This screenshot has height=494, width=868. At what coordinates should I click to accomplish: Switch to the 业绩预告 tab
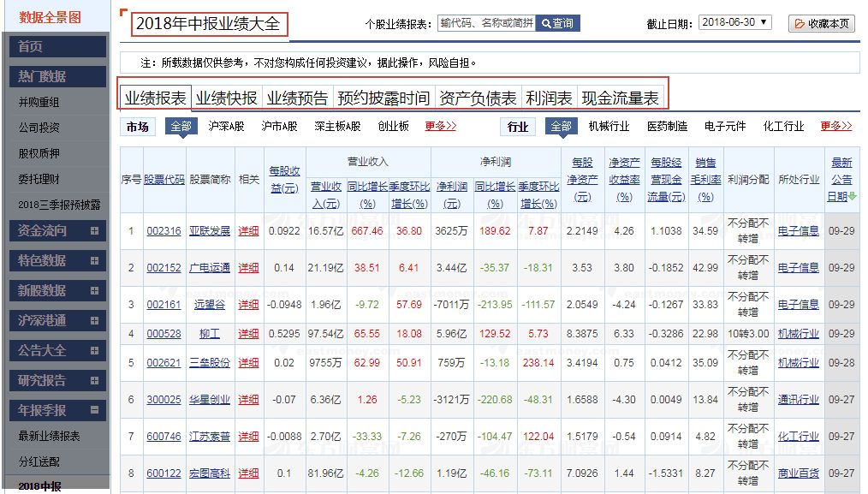click(x=297, y=98)
